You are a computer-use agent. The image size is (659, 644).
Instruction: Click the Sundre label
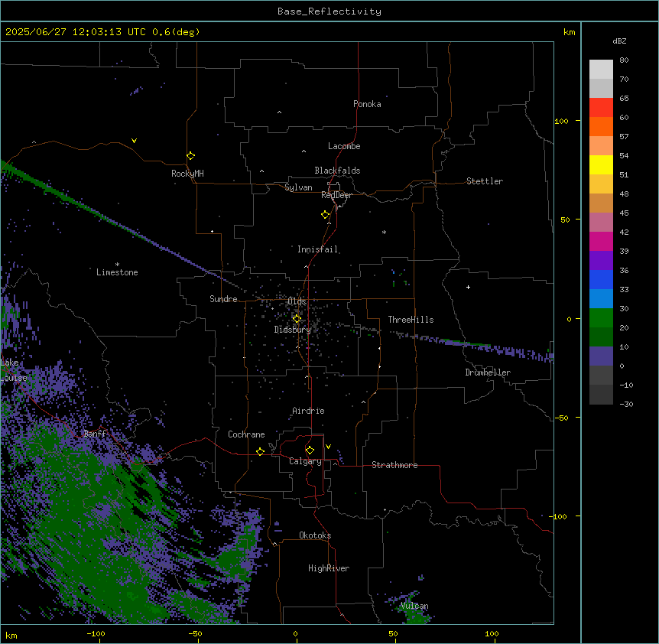coord(223,299)
